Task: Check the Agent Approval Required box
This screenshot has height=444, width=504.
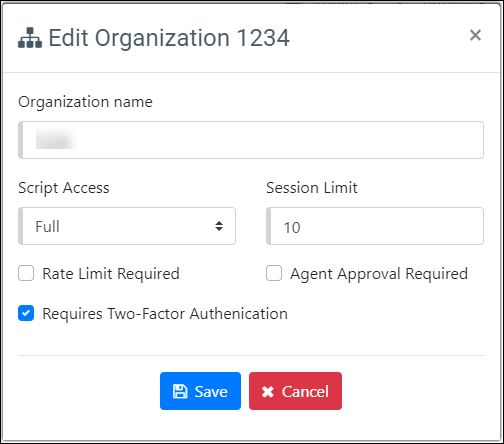Action: point(274,273)
